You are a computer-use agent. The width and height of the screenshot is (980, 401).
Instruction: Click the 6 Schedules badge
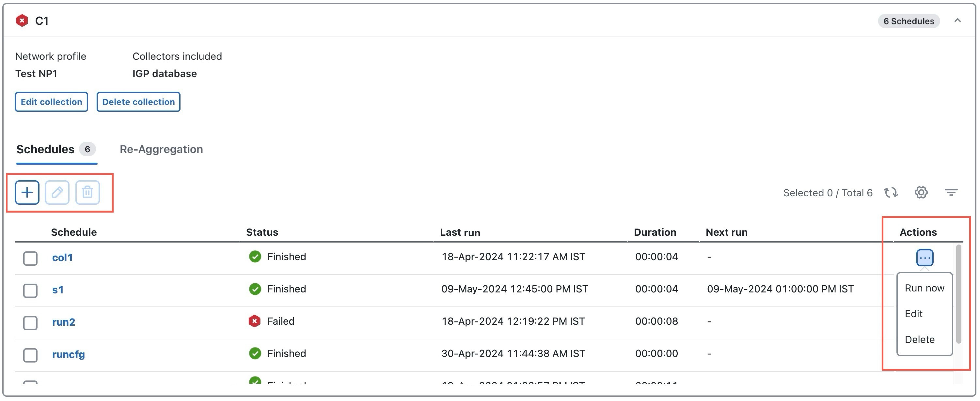[909, 21]
